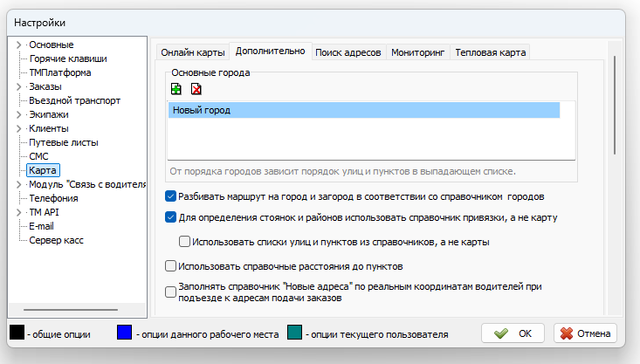Expand the Заказы tree node
The image size is (640, 364).
(x=18, y=86)
